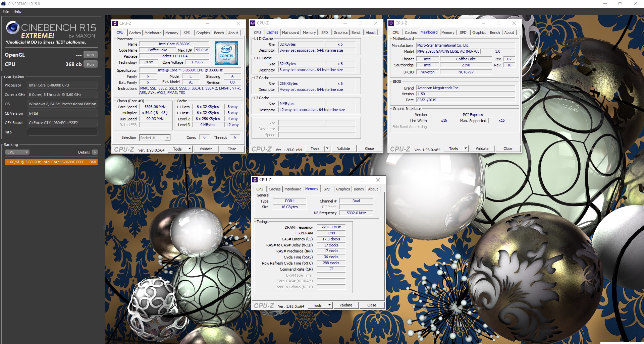The height and width of the screenshot is (344, 644).
Task: Close the CPU-Z Mainboard window
Action: click(514, 23)
